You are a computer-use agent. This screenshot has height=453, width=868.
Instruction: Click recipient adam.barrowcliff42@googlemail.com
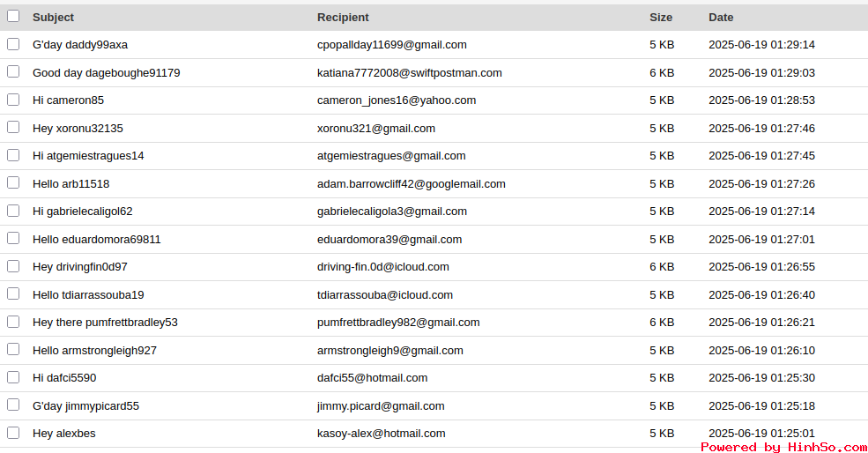coord(412,184)
